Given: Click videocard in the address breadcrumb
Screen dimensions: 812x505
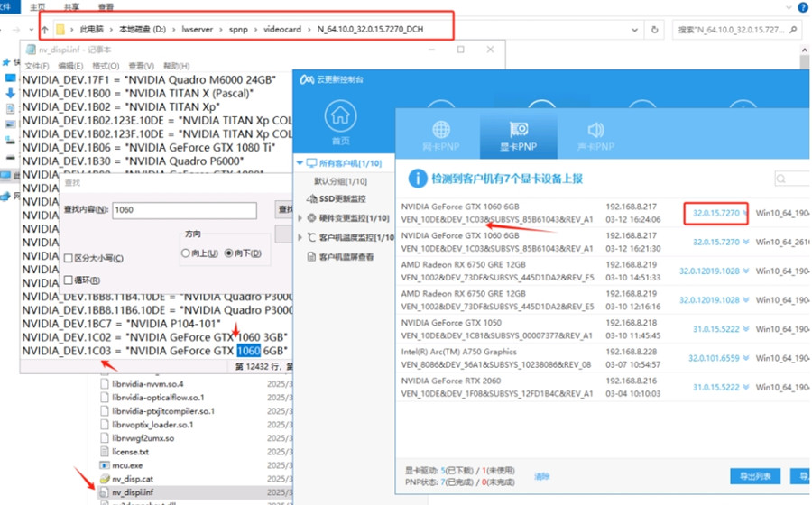Looking at the screenshot, I should [x=282, y=30].
